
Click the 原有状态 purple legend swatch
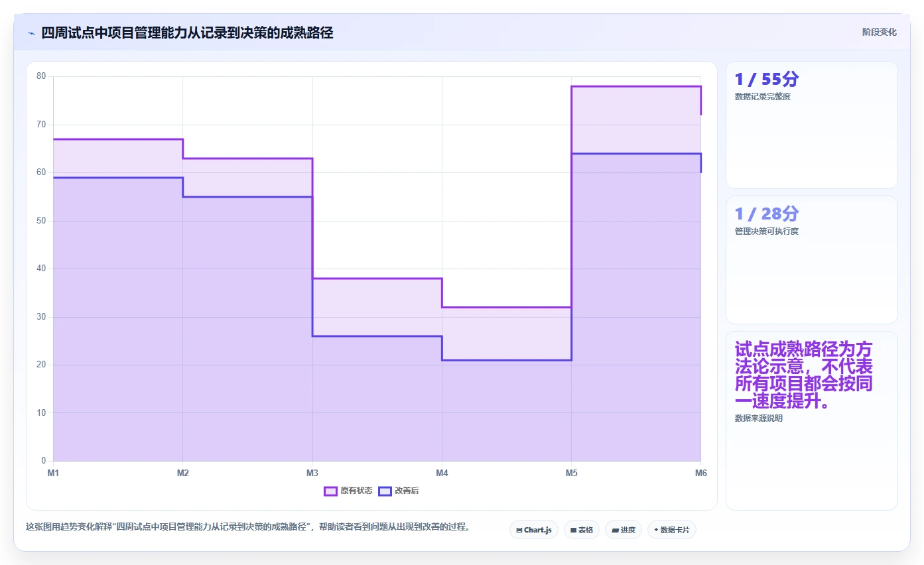pyautogui.click(x=330, y=491)
